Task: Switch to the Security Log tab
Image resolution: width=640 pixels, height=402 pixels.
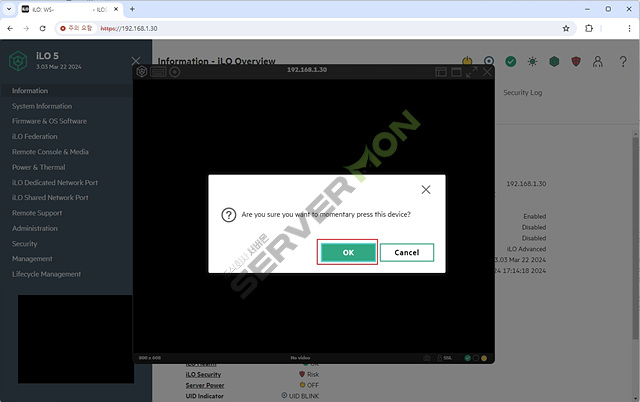Action: point(522,93)
